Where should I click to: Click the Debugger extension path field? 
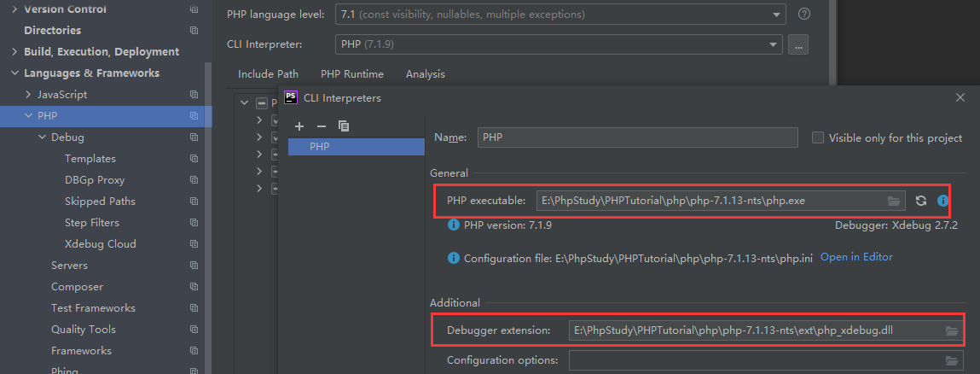(766, 330)
